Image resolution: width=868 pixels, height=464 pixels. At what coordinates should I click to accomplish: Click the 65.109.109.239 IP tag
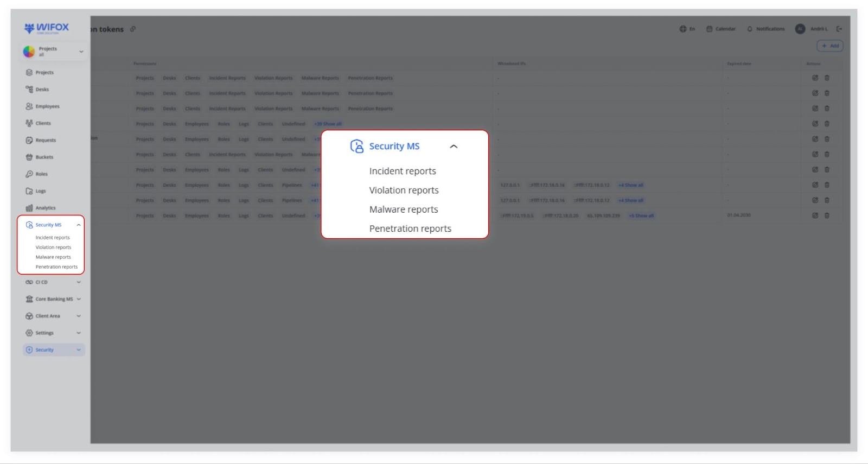[603, 215]
